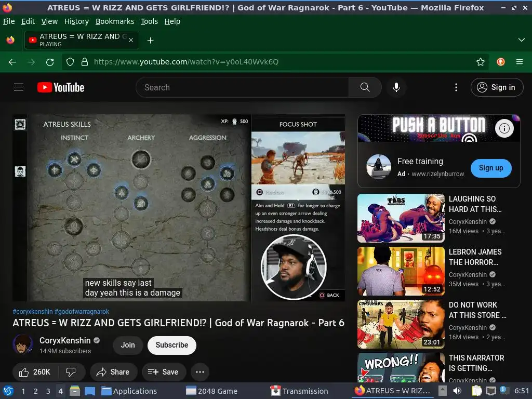Image resolution: width=532 pixels, height=399 pixels.
Task: Open YouTube guide hamburger menu
Action: (19, 87)
